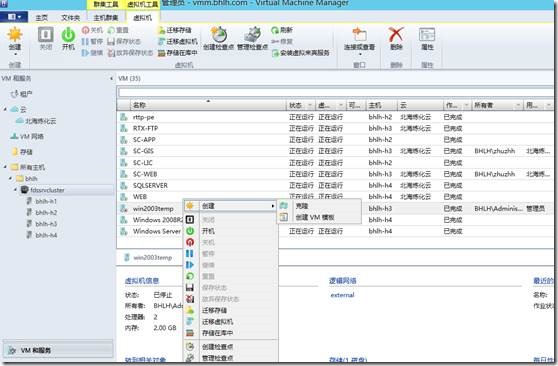Collapse the fdssrvcluster node arrow
This screenshot has height=366, width=558.
tap(16, 190)
